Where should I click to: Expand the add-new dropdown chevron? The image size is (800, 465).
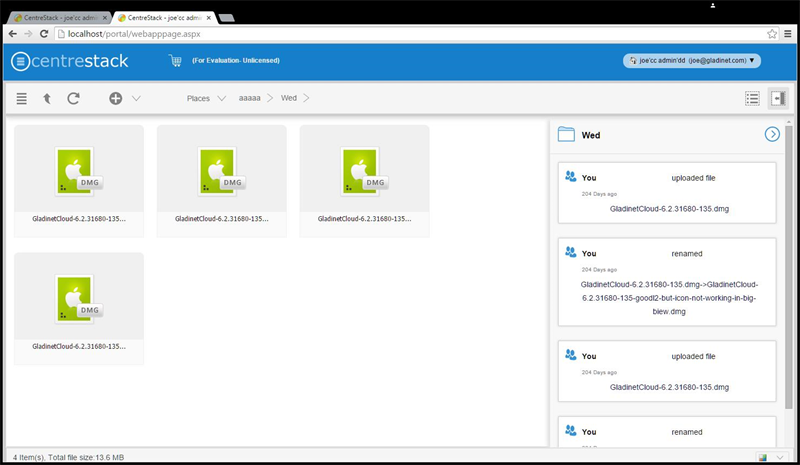coord(136,99)
